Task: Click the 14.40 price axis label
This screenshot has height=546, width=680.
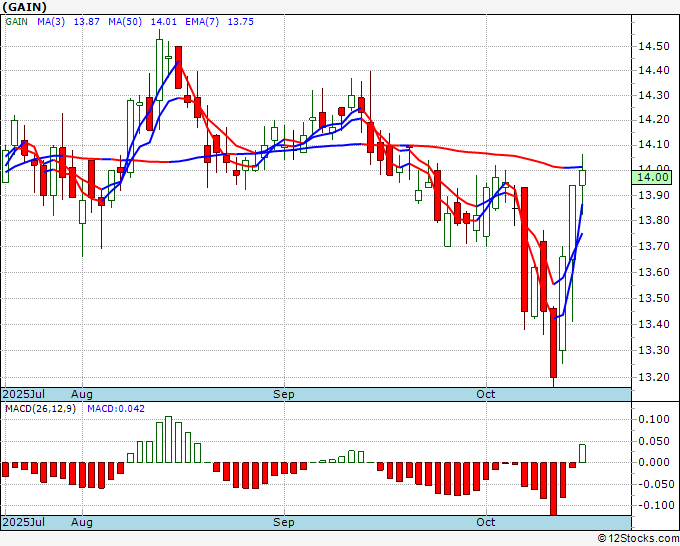Action: point(654,70)
